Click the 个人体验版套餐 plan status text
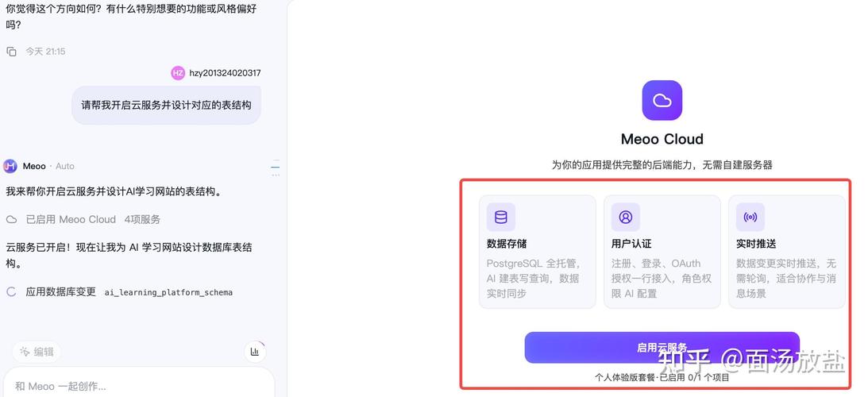The width and height of the screenshot is (868, 397). pyautogui.click(x=662, y=378)
